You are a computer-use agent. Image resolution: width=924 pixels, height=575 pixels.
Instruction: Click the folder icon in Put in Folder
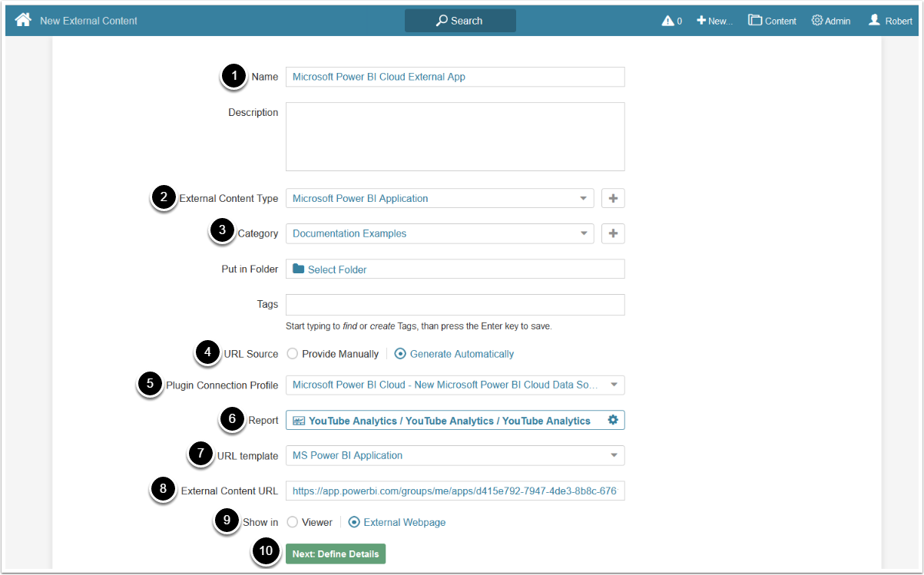pos(299,269)
